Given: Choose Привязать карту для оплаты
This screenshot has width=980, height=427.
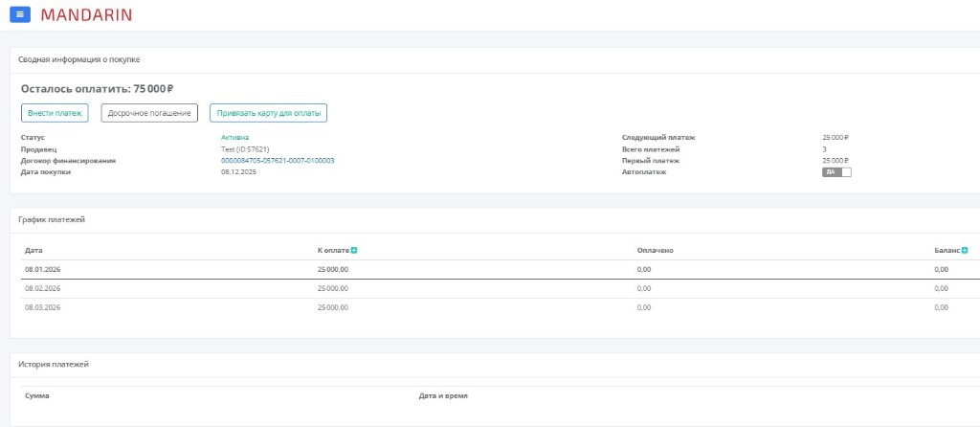Looking at the screenshot, I should [269, 113].
